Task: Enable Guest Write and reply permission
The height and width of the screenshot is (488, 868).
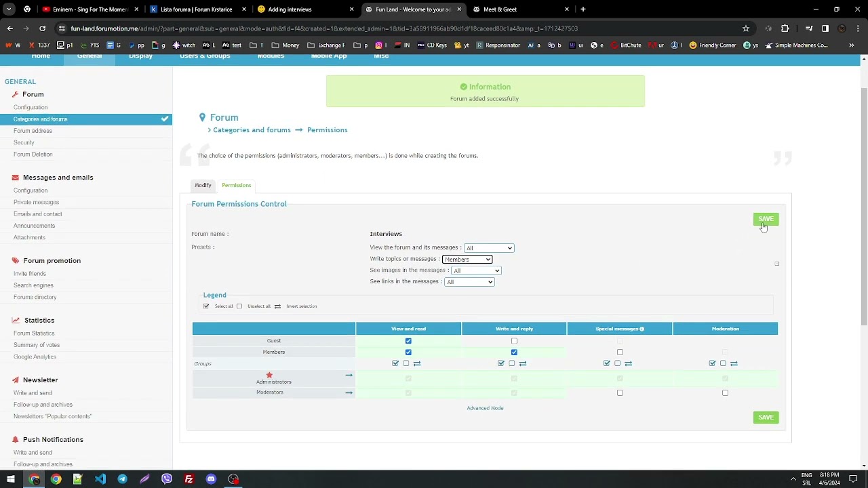Action: (514, 341)
